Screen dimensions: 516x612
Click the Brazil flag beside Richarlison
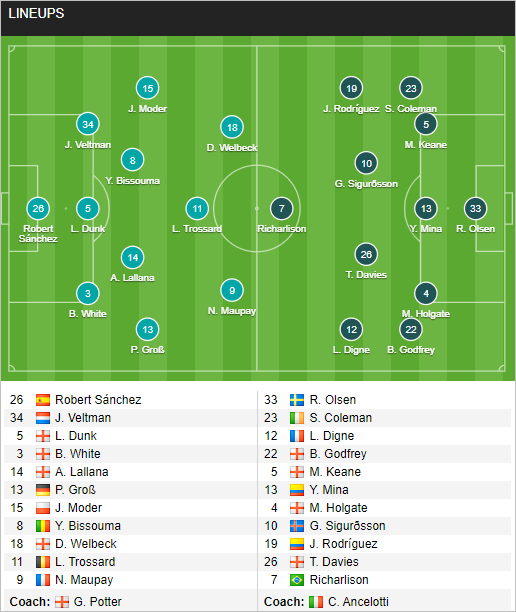coord(297,580)
